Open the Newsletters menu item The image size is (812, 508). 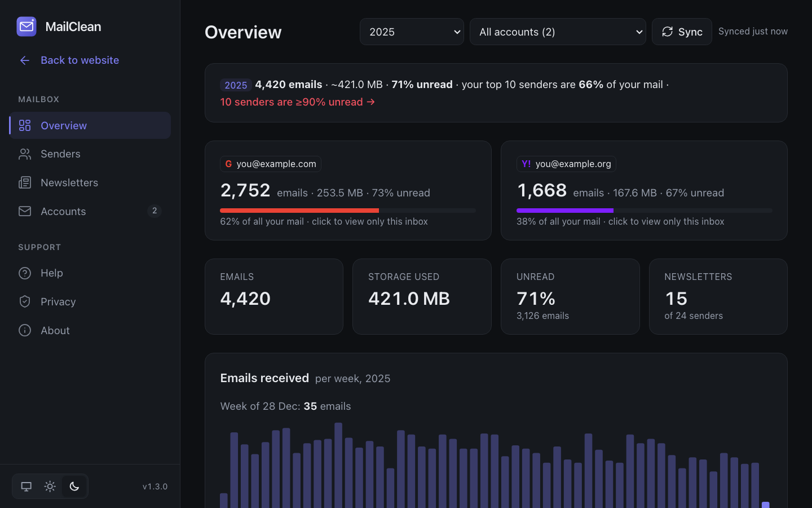(x=90, y=182)
